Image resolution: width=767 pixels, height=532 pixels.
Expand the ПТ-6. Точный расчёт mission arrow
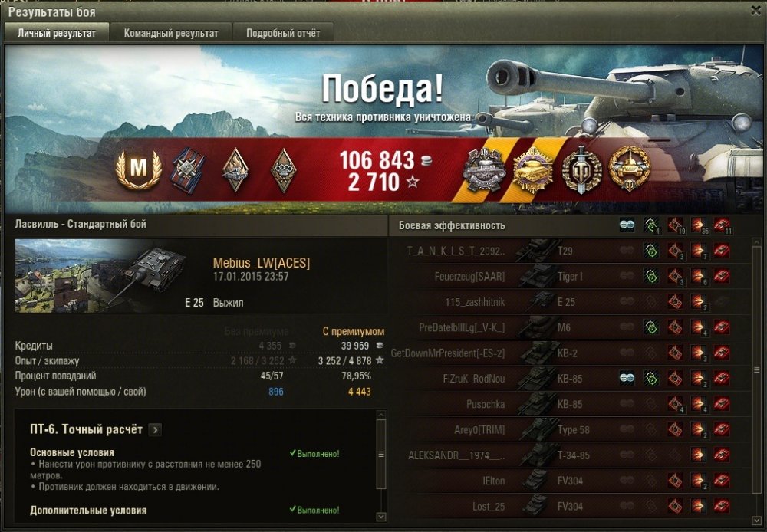pos(155,430)
